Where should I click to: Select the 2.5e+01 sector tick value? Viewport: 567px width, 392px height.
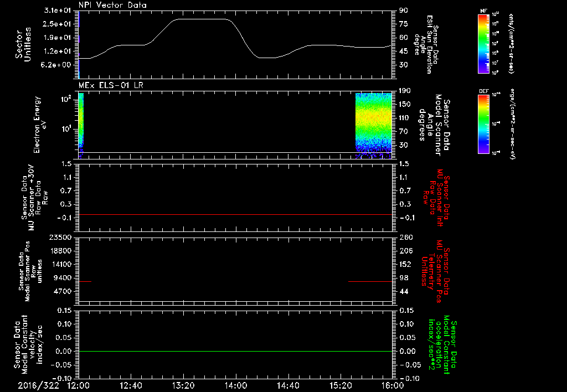click(57, 24)
